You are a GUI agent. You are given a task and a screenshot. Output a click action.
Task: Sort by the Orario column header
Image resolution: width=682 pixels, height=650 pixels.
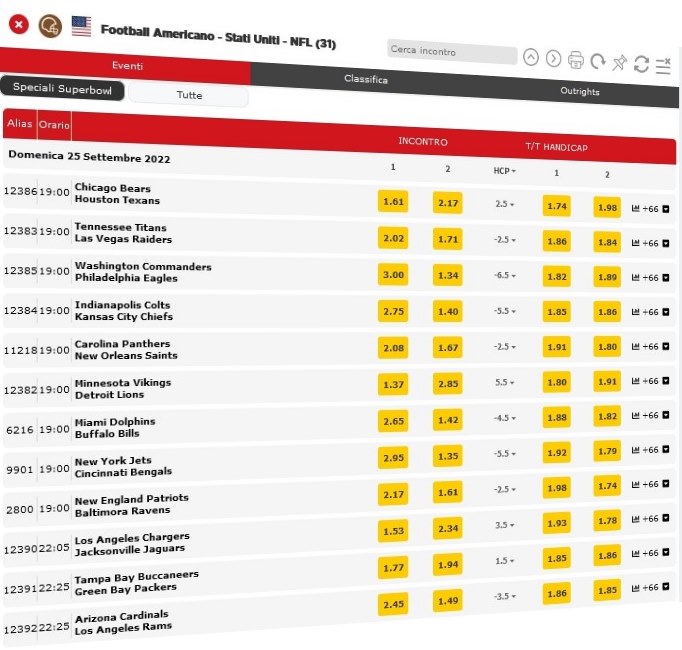(x=54, y=125)
